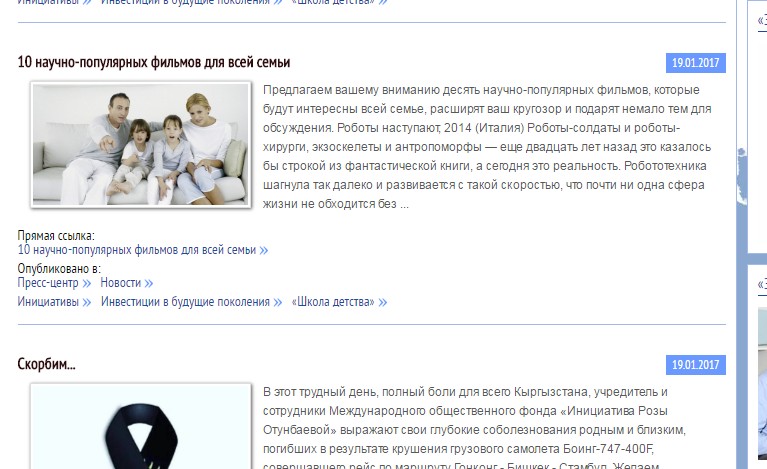
Task: Open the 'Скорбим...' article title
Action: tap(46, 364)
